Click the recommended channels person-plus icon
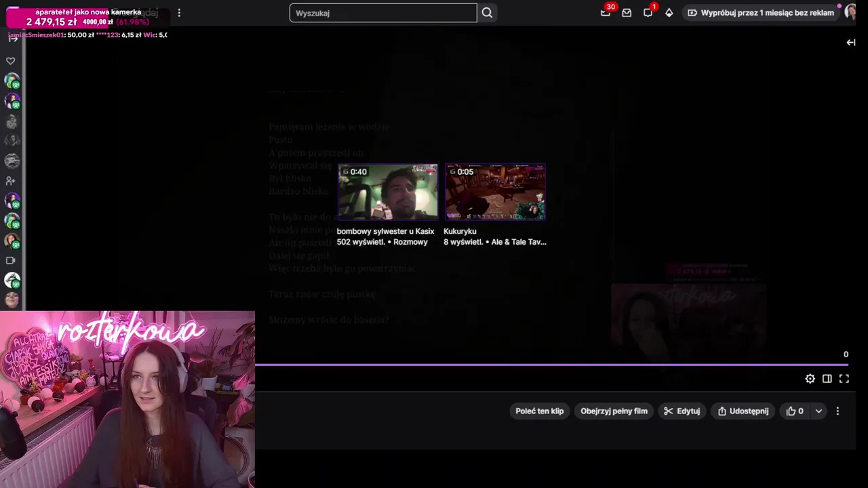Viewport: 868px width, 488px height. [11, 181]
